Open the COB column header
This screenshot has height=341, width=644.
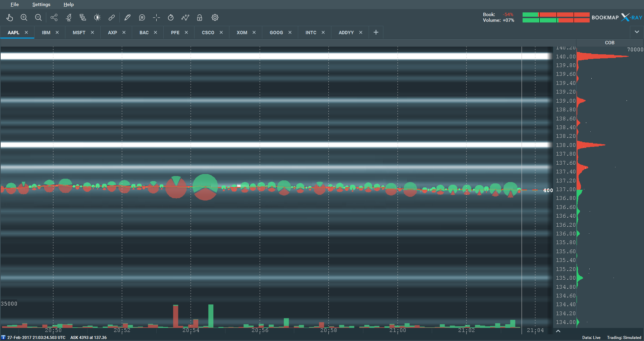click(609, 43)
